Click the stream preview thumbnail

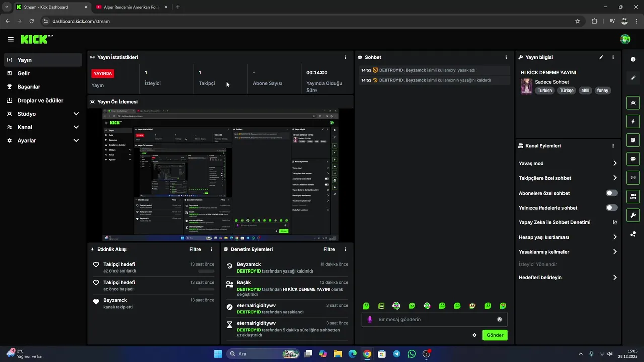[x=220, y=175]
